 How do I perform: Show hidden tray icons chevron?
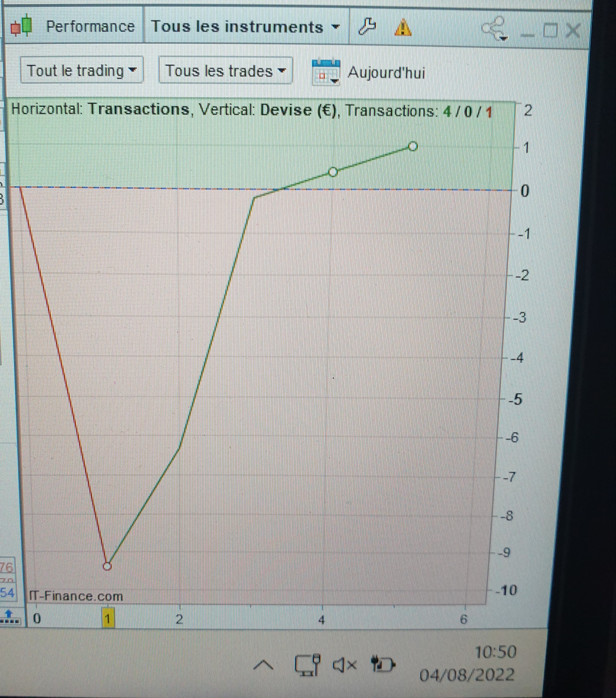(x=264, y=665)
